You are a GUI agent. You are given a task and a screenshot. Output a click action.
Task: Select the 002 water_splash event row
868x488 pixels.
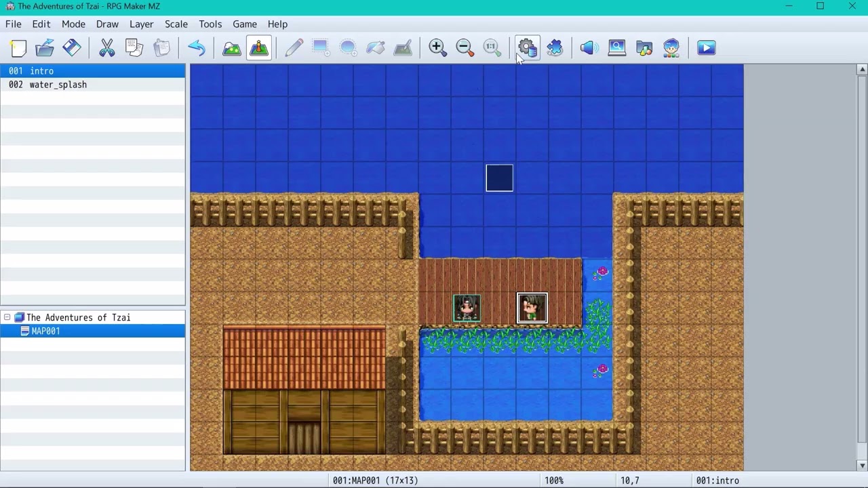(93, 85)
